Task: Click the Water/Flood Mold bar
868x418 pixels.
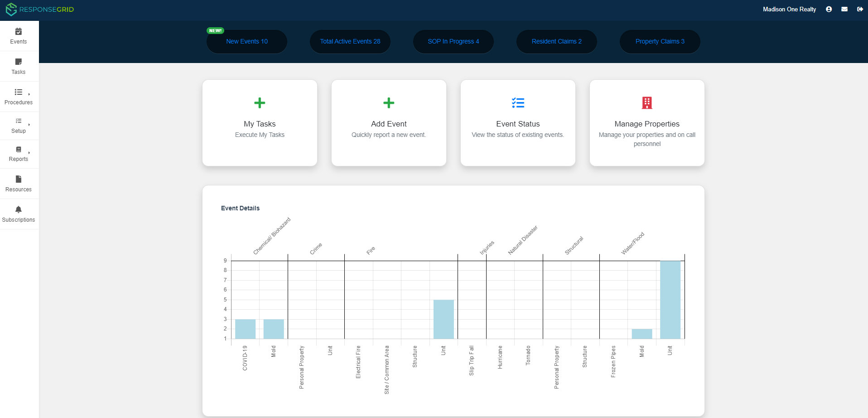Action: (x=642, y=334)
